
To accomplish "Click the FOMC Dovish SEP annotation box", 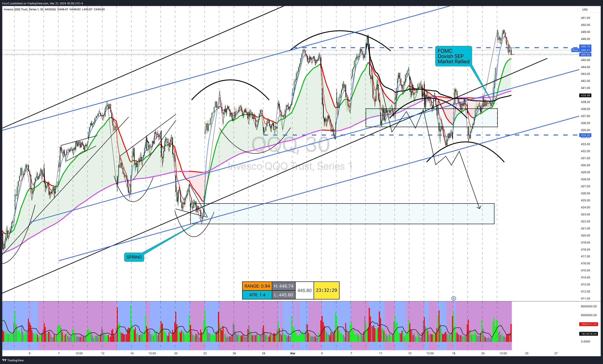I will coord(454,56).
